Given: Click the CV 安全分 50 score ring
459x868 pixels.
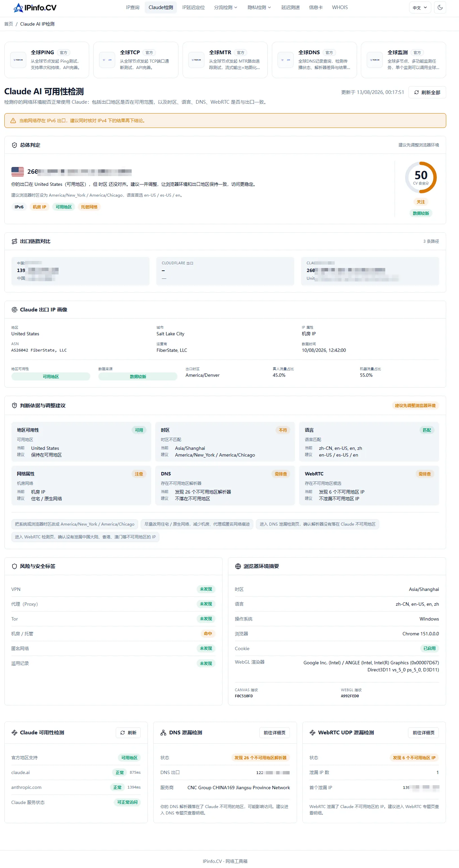Looking at the screenshot, I should click(x=421, y=177).
